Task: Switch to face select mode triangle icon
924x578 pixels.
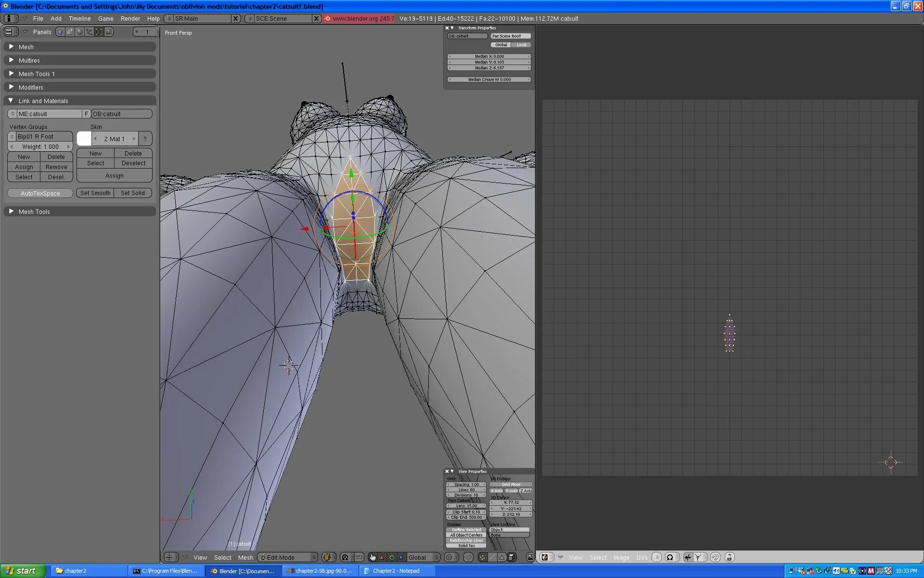Action: click(501, 557)
